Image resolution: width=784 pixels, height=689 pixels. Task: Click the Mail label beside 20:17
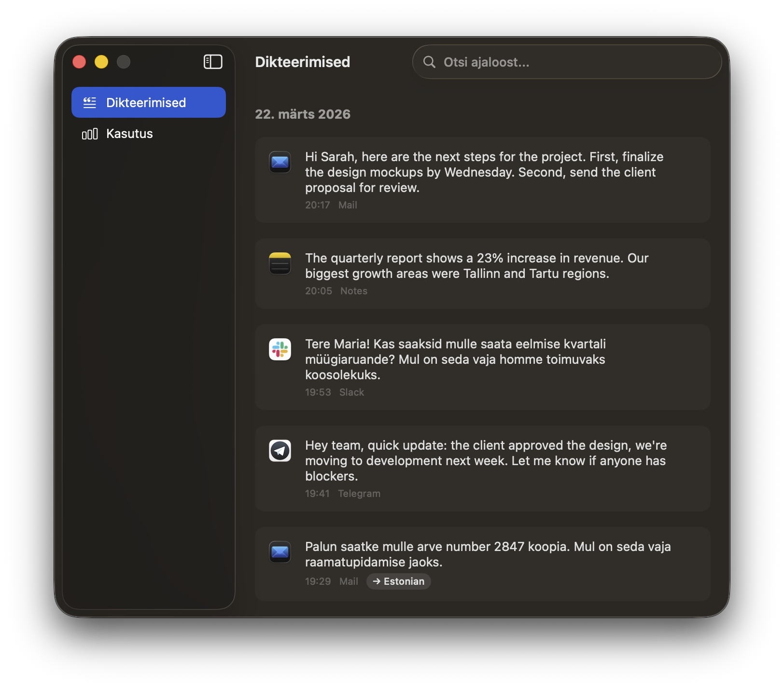(x=348, y=205)
